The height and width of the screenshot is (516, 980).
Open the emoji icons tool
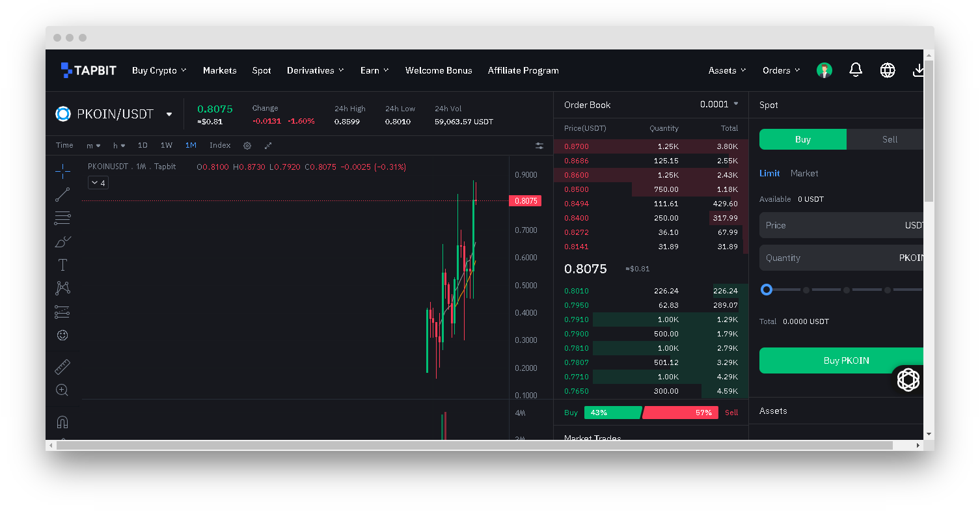[62, 335]
